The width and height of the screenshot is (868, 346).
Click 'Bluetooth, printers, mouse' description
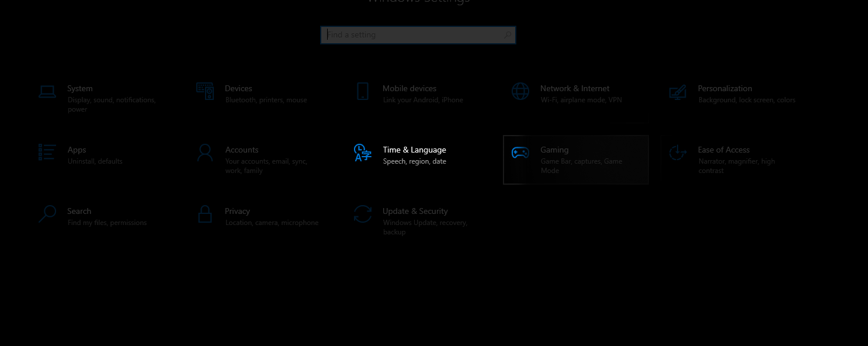click(x=266, y=100)
